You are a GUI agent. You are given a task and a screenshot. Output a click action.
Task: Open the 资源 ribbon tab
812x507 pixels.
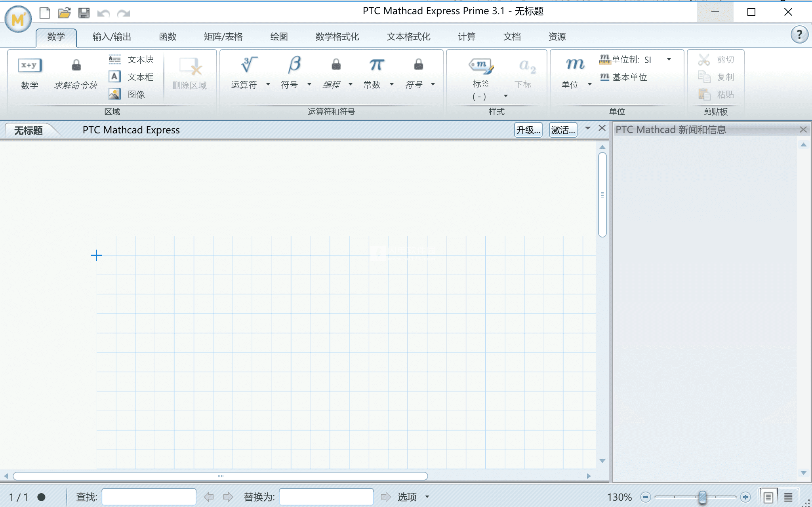pos(557,37)
